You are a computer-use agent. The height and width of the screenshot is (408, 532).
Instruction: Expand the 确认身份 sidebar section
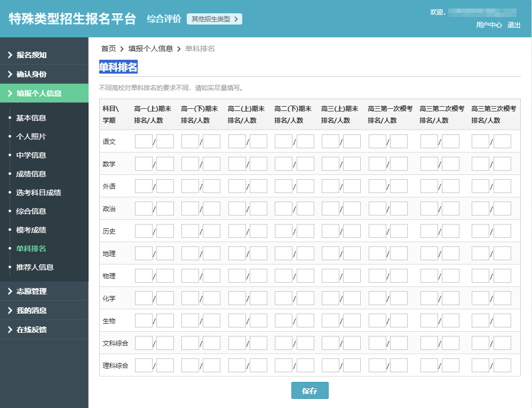click(x=28, y=75)
